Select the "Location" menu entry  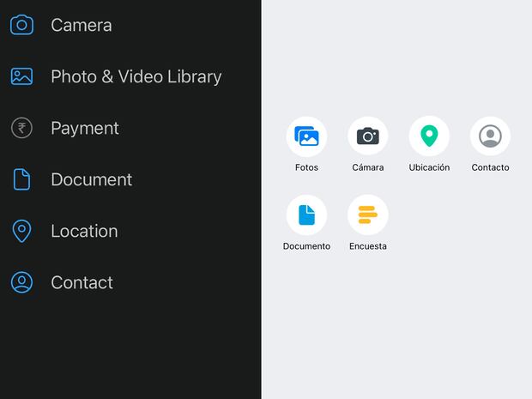click(x=84, y=231)
